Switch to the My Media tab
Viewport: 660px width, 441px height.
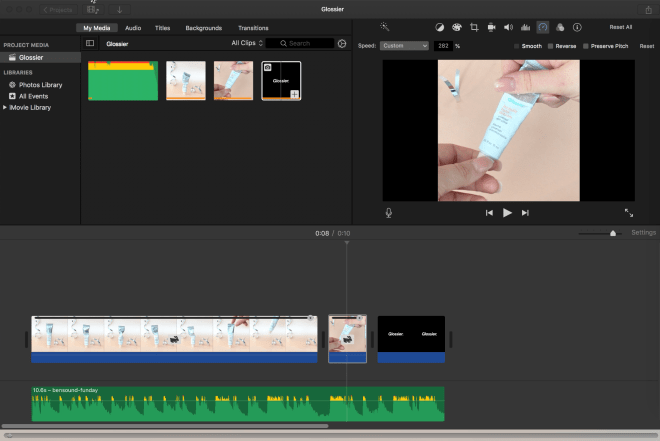(x=97, y=28)
